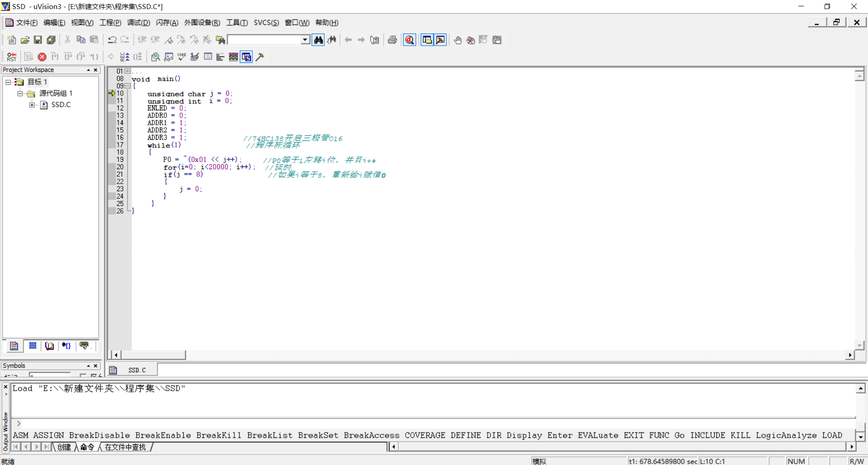Collapse the 源代码组 1 group node
Viewport: 868px width, 465px height.
tap(20, 93)
